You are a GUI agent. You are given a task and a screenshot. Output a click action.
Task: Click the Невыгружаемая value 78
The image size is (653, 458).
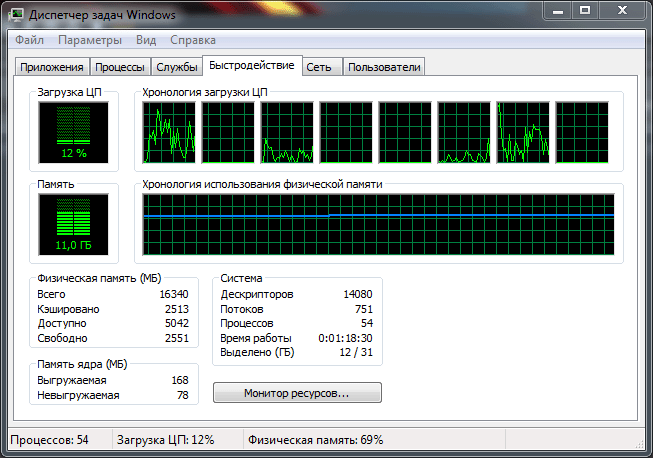pyautogui.click(x=183, y=395)
